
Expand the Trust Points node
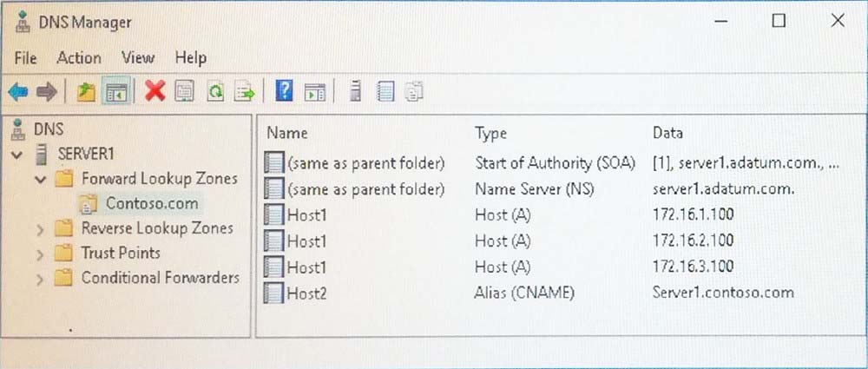[x=40, y=254]
